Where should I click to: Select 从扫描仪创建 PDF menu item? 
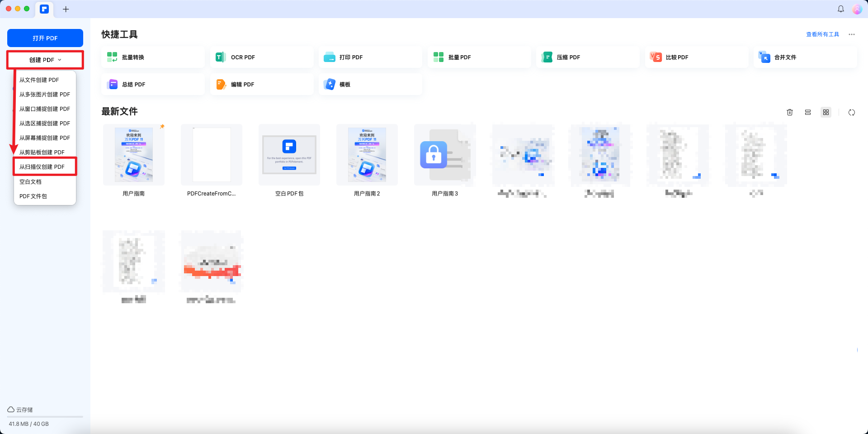(42, 167)
